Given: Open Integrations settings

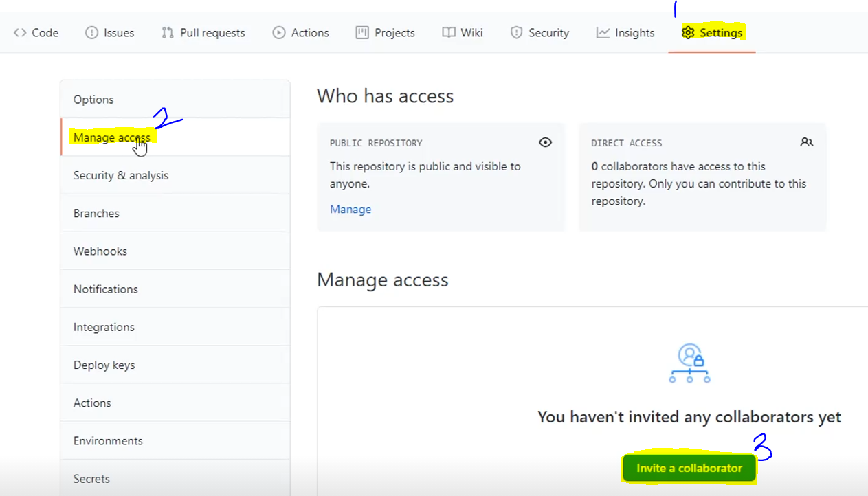Looking at the screenshot, I should [x=175, y=327].
